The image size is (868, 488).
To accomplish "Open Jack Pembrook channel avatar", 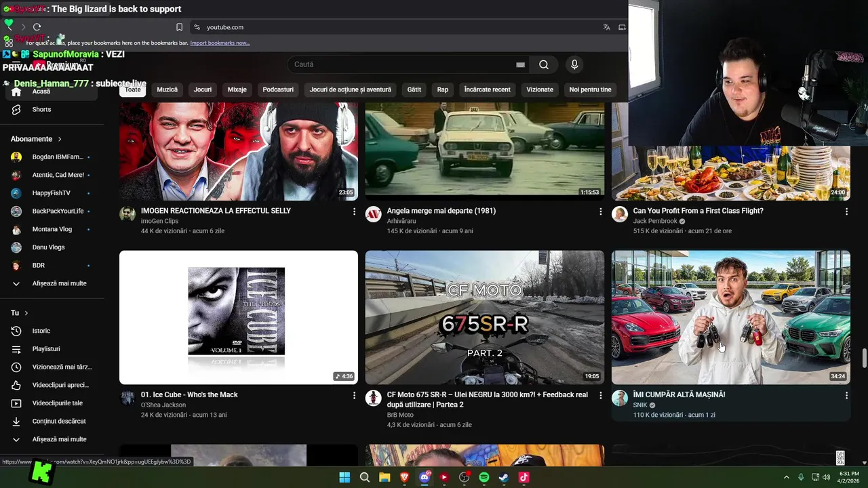I will click(x=620, y=214).
